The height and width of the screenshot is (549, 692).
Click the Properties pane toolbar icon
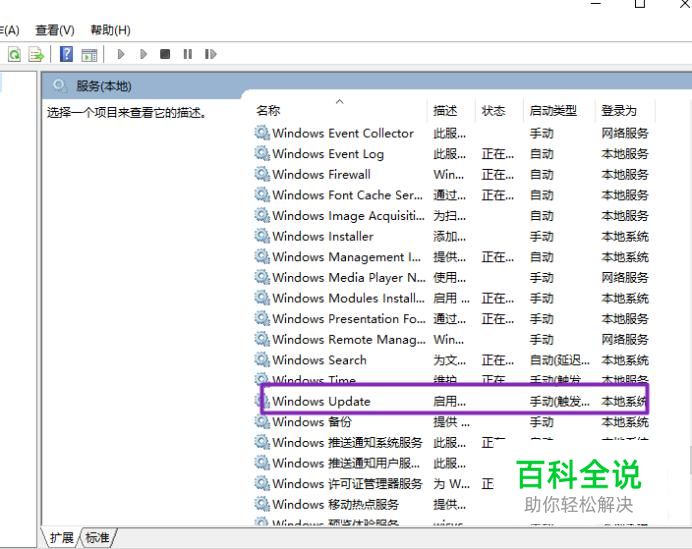point(89,55)
